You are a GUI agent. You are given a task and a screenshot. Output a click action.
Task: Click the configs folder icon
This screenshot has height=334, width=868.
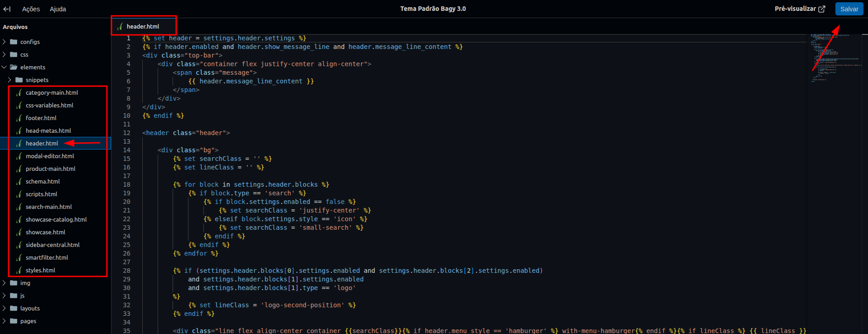pyautogui.click(x=14, y=42)
